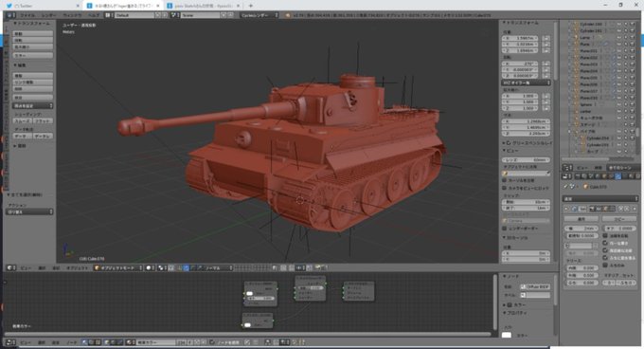Image resolution: width=644 pixels, height=349 pixels.
Task: Open the すべてのシーン outliner display dropdown
Action: (622, 167)
